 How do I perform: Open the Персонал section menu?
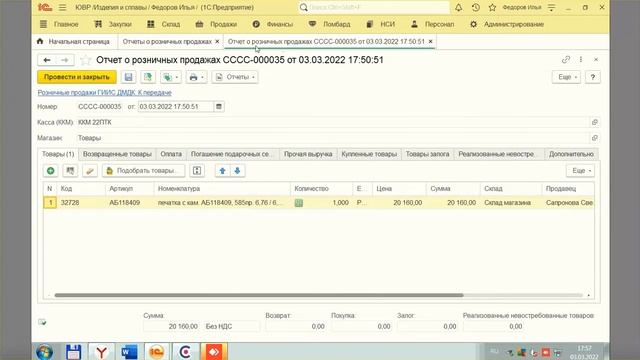point(432,24)
